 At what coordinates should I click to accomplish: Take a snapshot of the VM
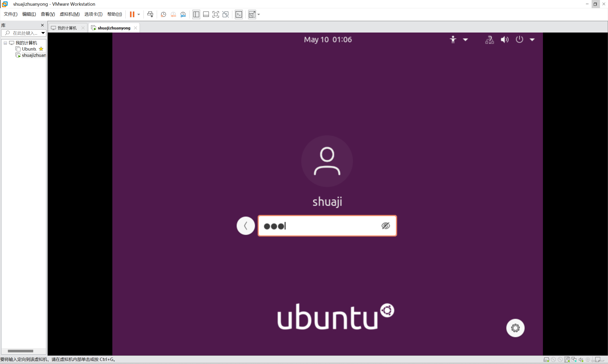click(163, 14)
